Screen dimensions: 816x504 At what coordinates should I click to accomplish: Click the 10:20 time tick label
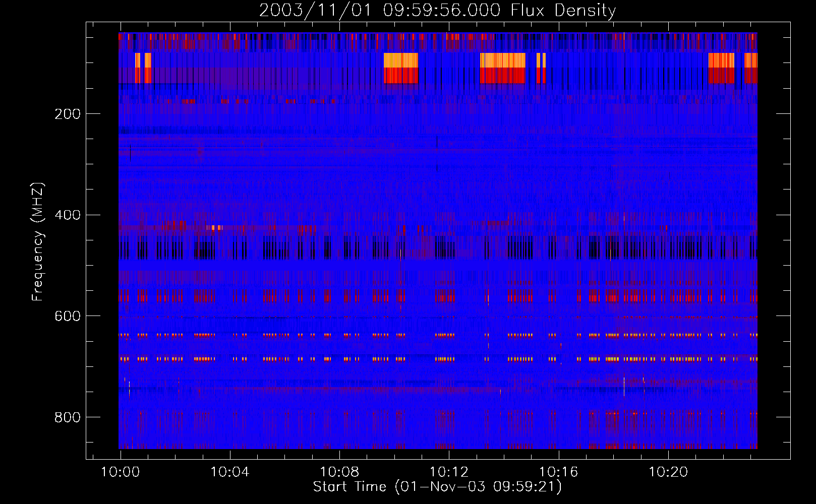pos(668,472)
